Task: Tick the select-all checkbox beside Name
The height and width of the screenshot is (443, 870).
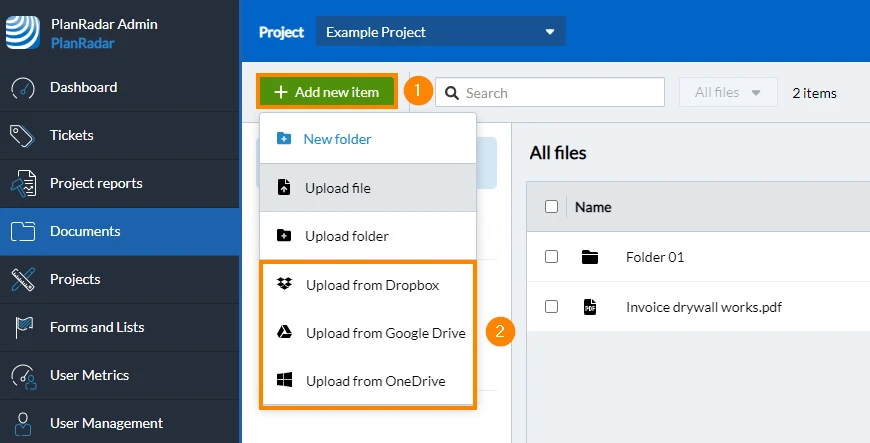Action: pyautogui.click(x=551, y=207)
